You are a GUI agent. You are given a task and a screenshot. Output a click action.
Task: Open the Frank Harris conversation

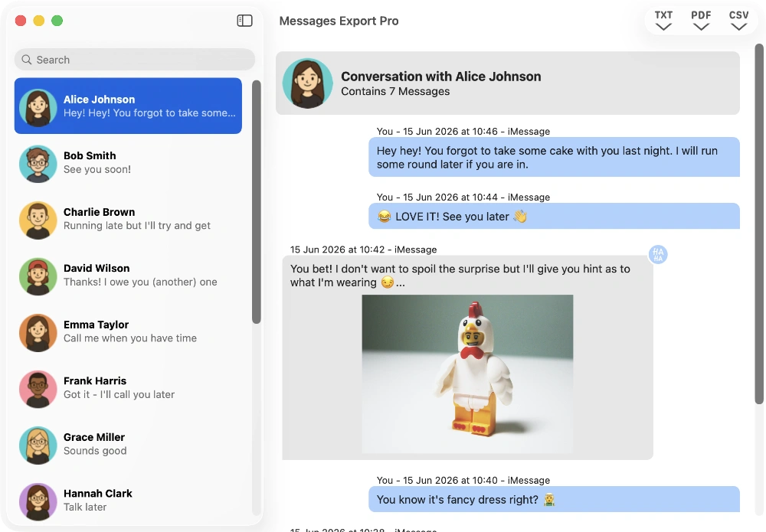[128, 388]
